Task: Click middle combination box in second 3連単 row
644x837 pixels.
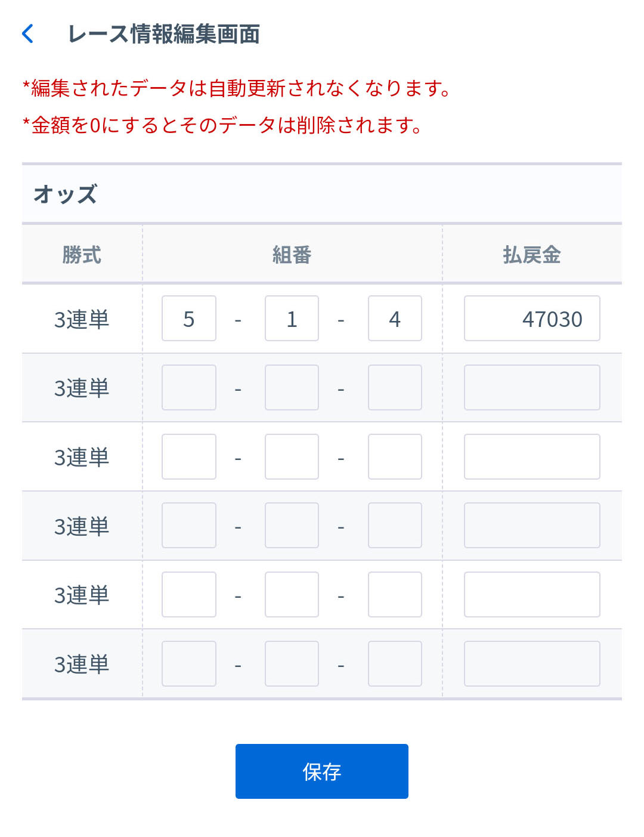Action: click(x=292, y=388)
